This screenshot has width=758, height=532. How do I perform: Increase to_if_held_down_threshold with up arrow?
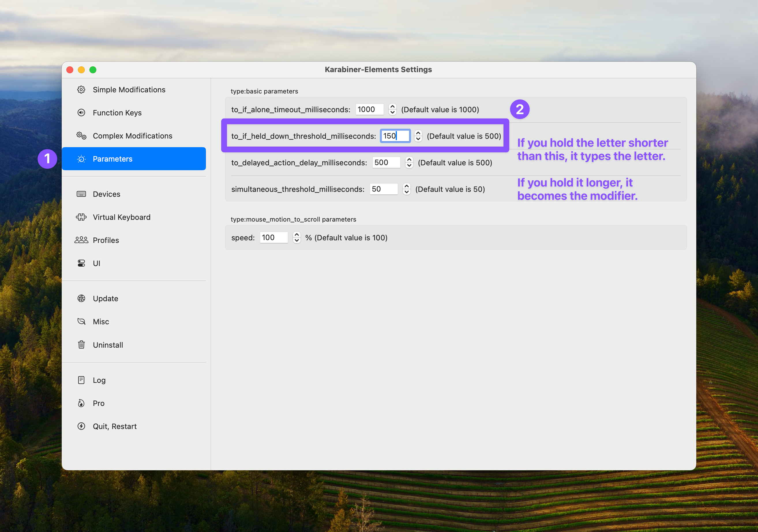(x=418, y=133)
